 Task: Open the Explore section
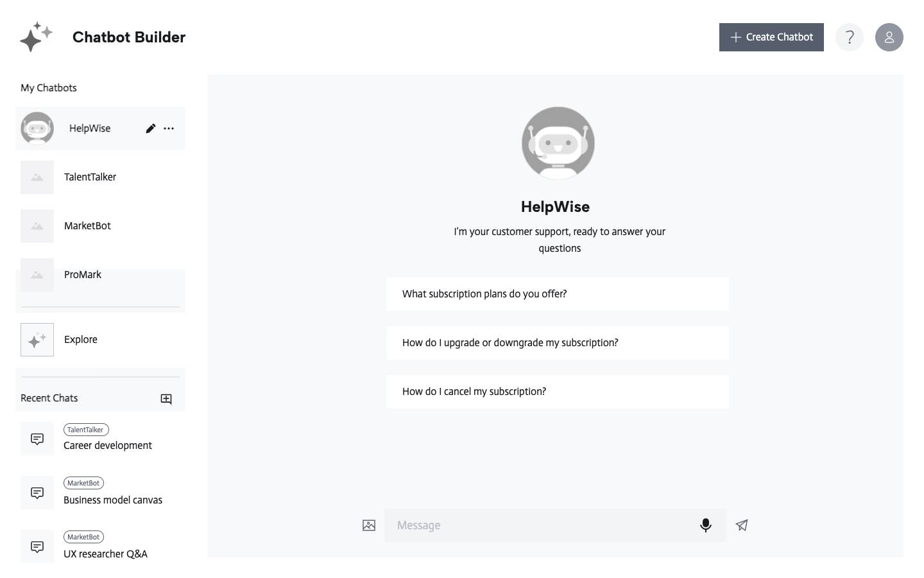pyautogui.click(x=81, y=340)
